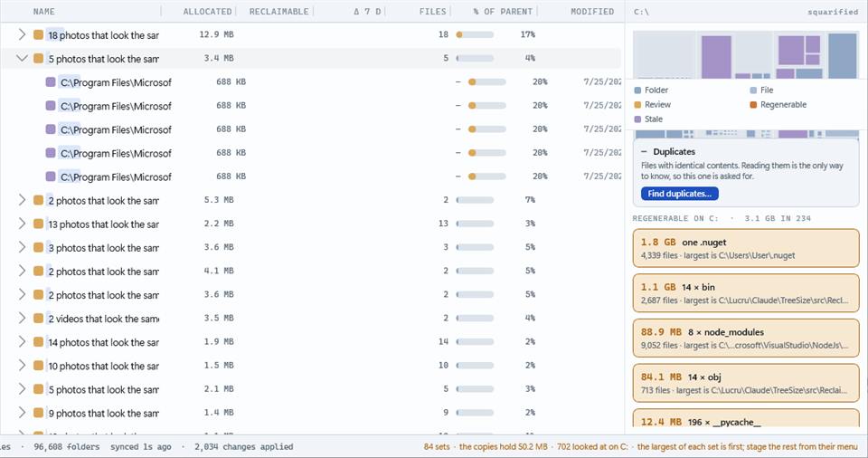
Task: Click the 1.9 MB value in 14 photos row
Action: (219, 341)
